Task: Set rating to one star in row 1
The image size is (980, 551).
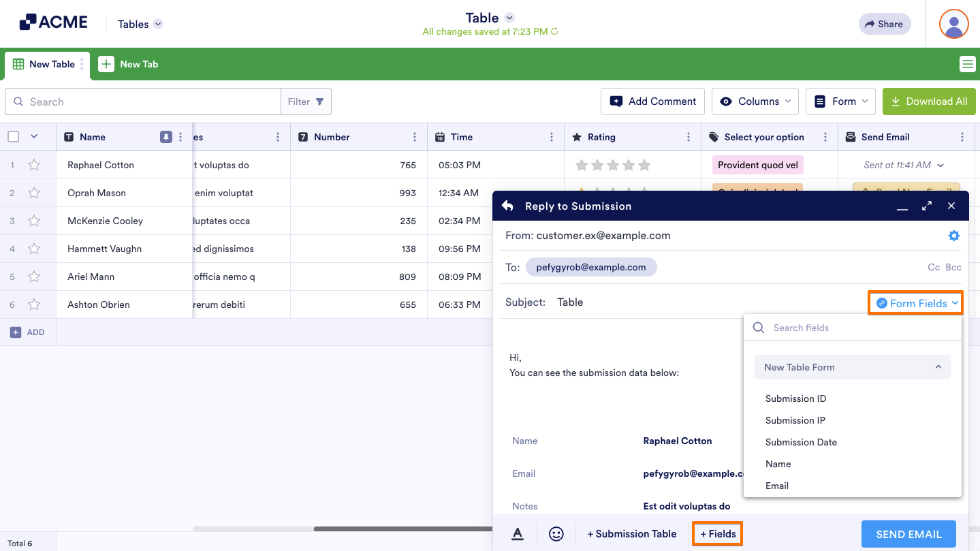Action: point(582,165)
